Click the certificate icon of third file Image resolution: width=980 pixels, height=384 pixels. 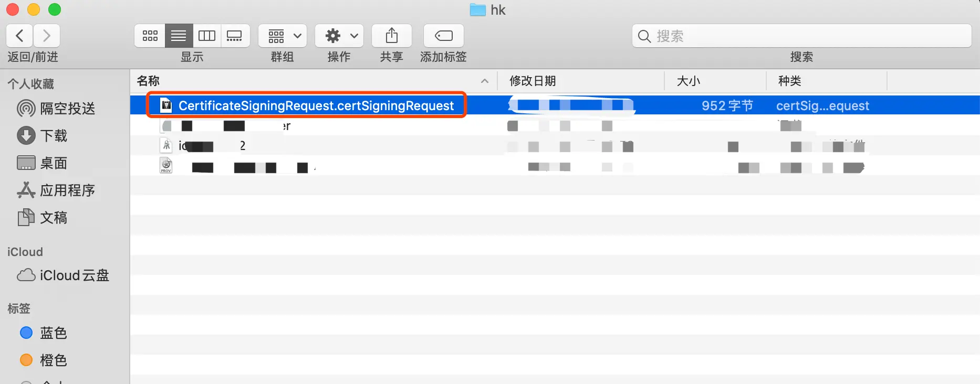tap(166, 145)
